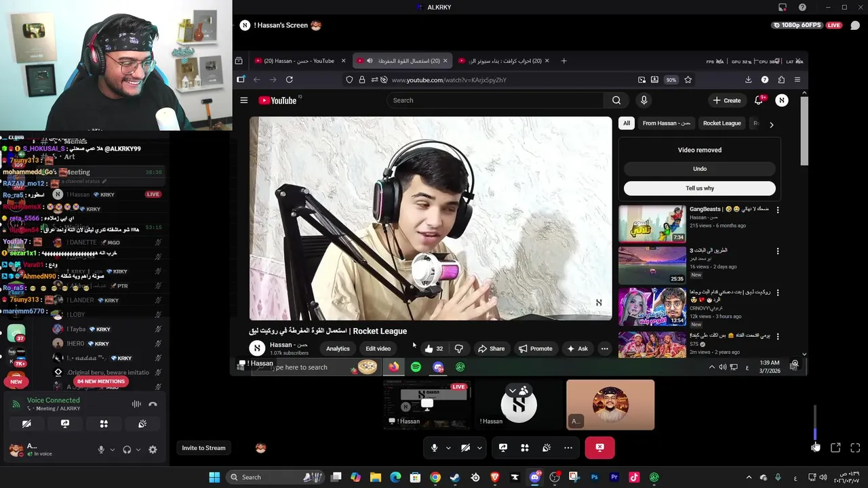The height and width of the screenshot is (488, 868).
Task: Open options menu for the 25:35 video
Action: (x=778, y=251)
